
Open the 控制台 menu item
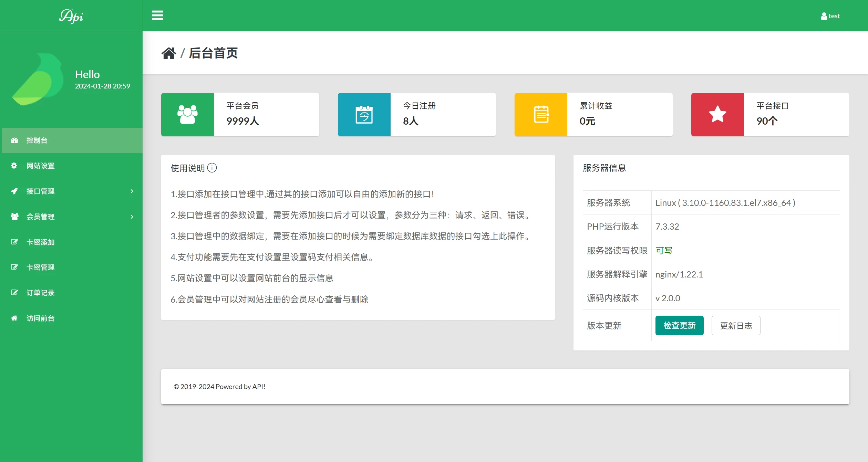(x=37, y=140)
